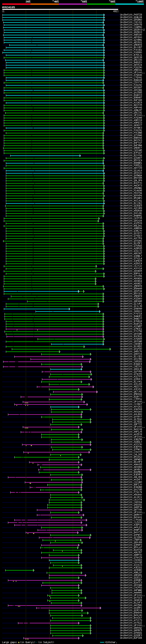The width and height of the screenshot is (146, 644).
Task: Click the UniRef100_B7KKJ1 label
Action: pos(131,55)
